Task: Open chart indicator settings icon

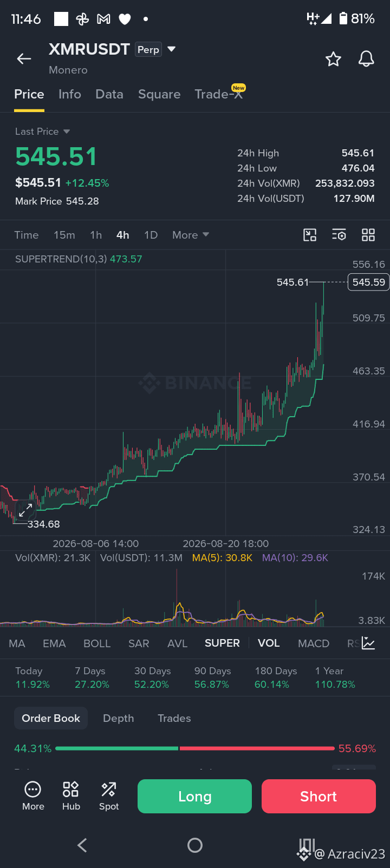Action: click(x=339, y=235)
